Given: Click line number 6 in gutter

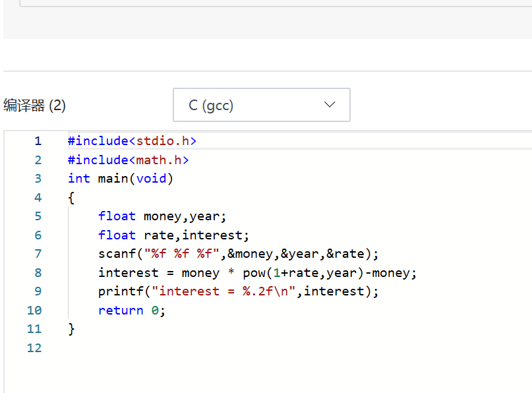Looking at the screenshot, I should click(x=38, y=235).
